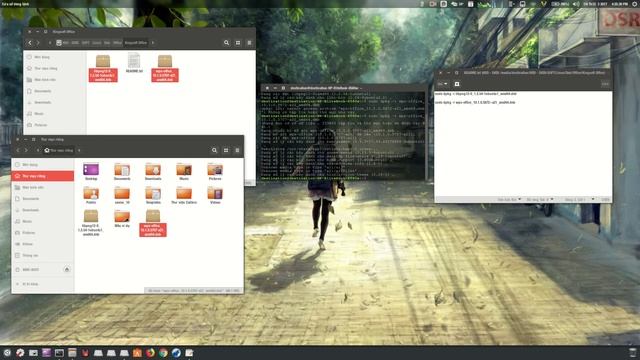Open Other Locations in Home window sidebar
The image size is (640, 360).
pyautogui.click(x=43, y=284)
